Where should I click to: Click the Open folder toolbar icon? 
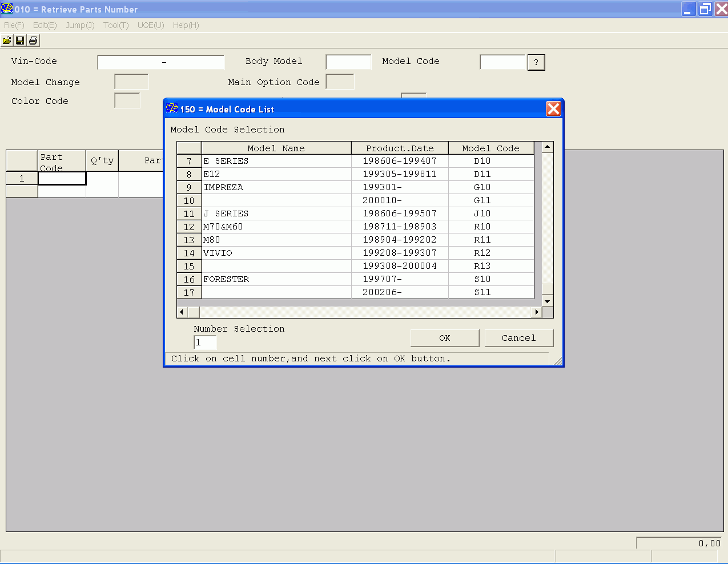pyautogui.click(x=7, y=41)
